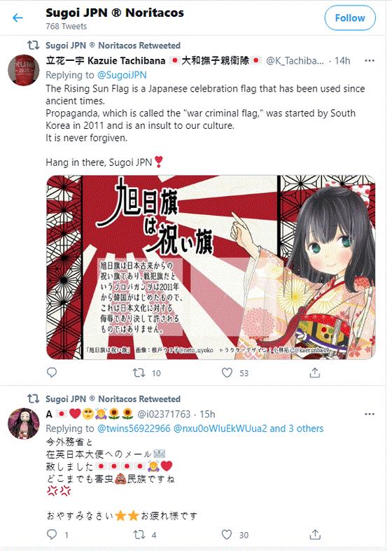392x551 pixels.
Task: Open more options on Kazuie Tachibana's tweet
Action: (x=370, y=60)
